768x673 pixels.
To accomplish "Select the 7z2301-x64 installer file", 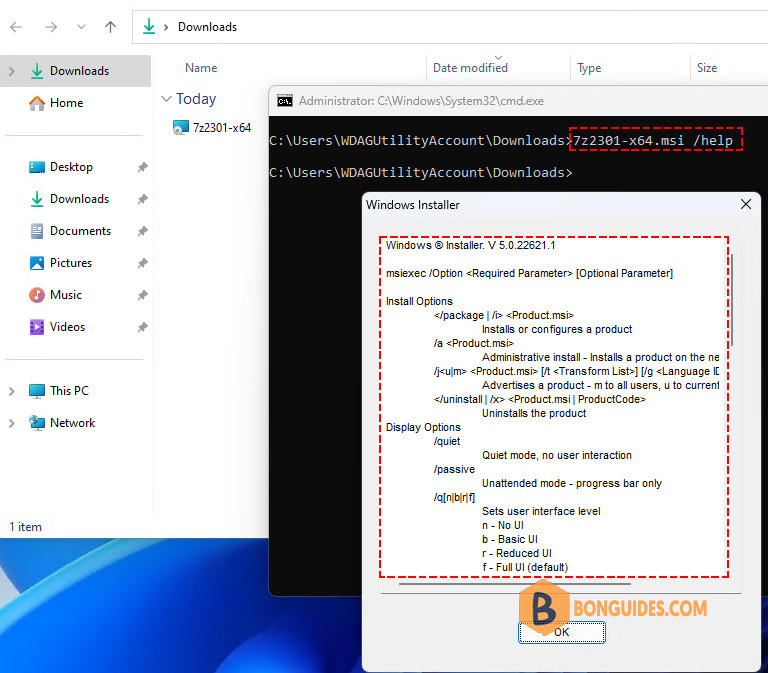I will [221, 128].
